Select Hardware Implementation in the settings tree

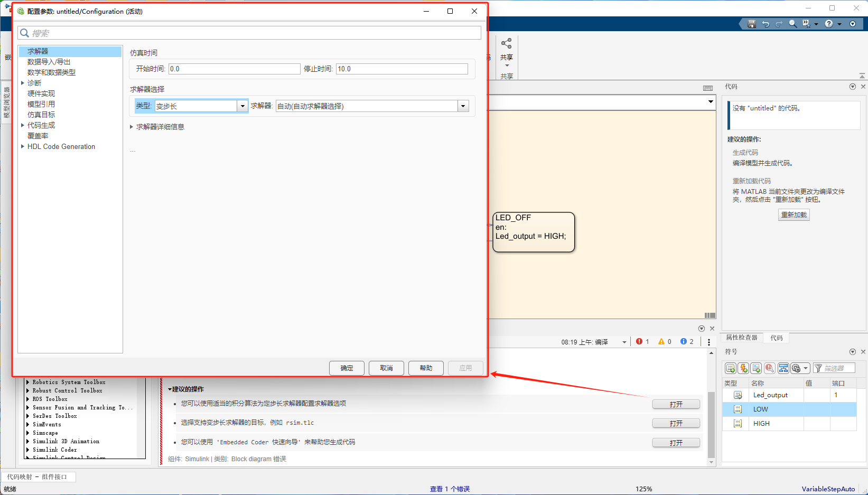pyautogui.click(x=41, y=94)
